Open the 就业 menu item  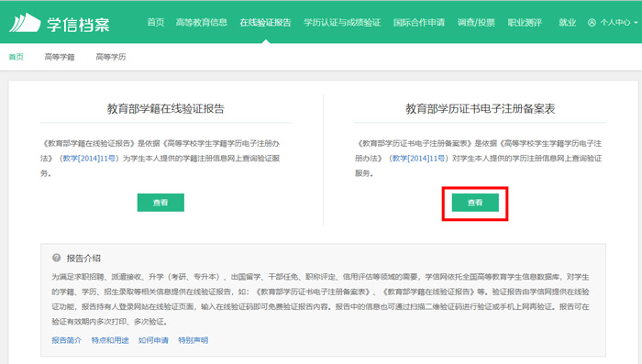pyautogui.click(x=567, y=22)
